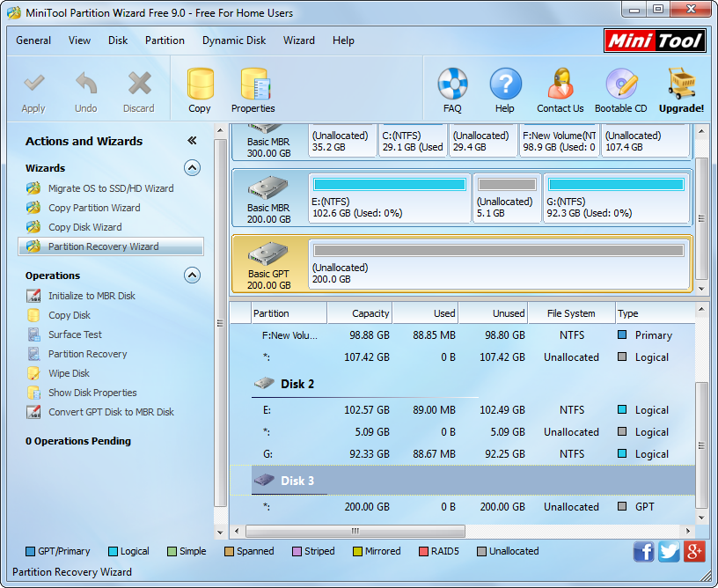This screenshot has width=718, height=588.
Task: Open the Twitter social icon
Action: tap(669, 552)
